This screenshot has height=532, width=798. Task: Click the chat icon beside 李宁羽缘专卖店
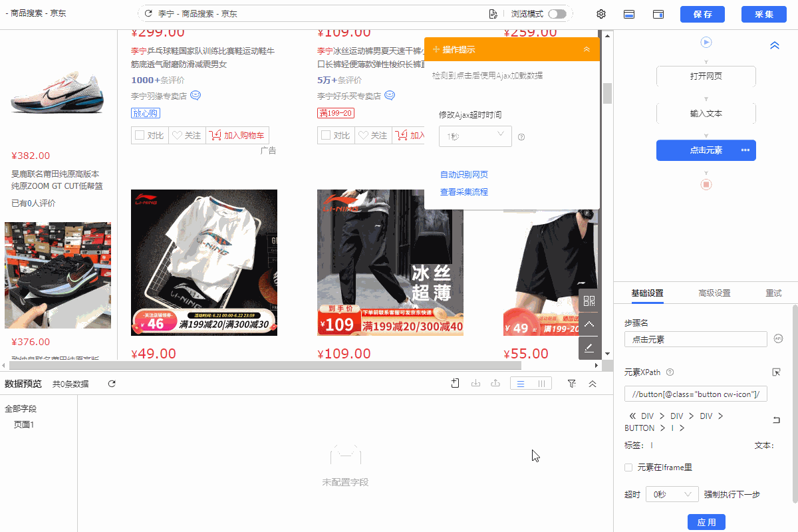click(196, 96)
